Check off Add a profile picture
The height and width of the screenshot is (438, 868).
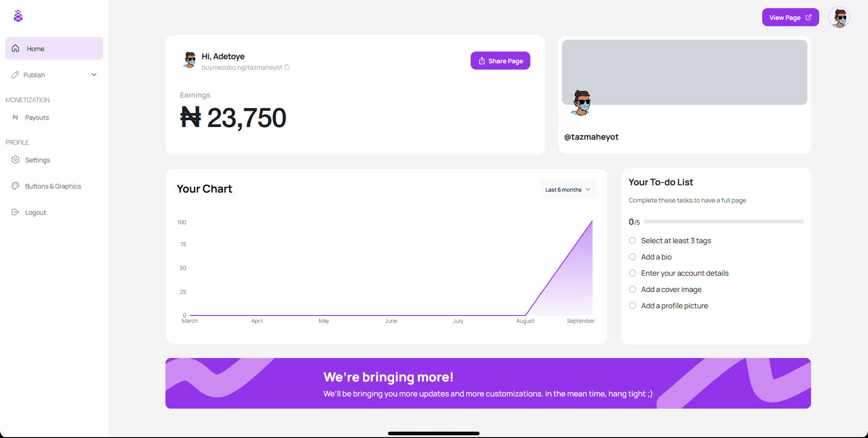point(632,306)
